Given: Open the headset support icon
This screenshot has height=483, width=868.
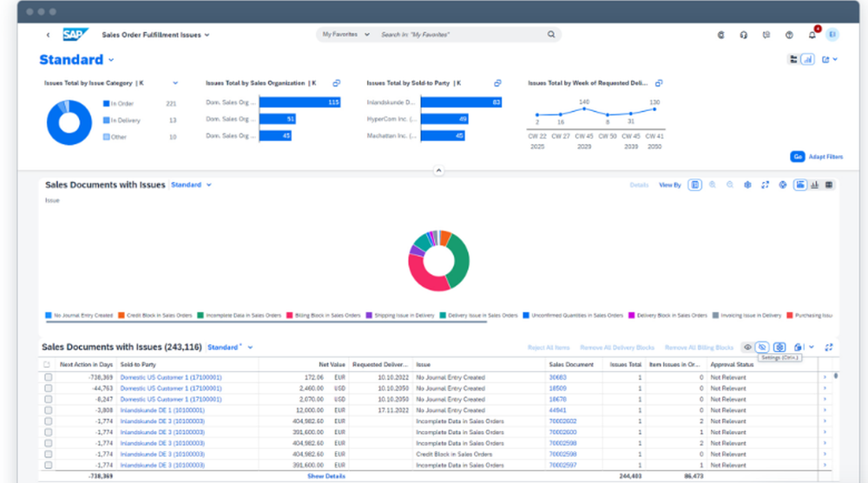Looking at the screenshot, I should (744, 35).
